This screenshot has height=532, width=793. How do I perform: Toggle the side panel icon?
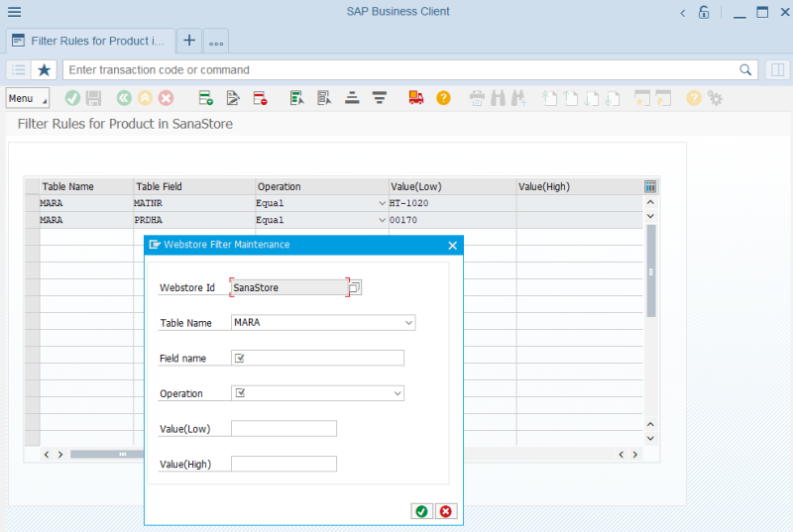click(x=778, y=69)
